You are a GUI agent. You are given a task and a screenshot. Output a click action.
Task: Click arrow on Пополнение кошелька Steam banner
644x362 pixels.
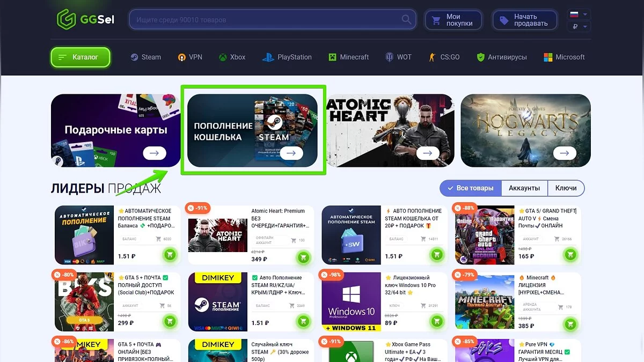pos(291,153)
